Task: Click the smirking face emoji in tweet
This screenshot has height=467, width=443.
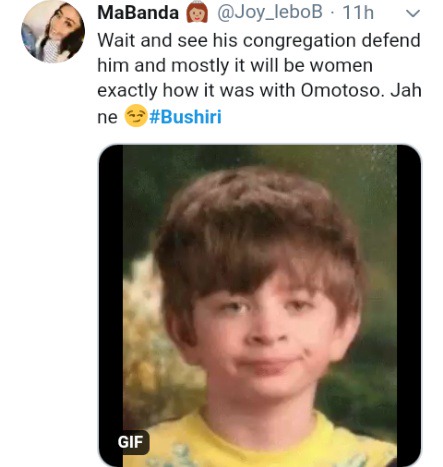Action: click(136, 116)
